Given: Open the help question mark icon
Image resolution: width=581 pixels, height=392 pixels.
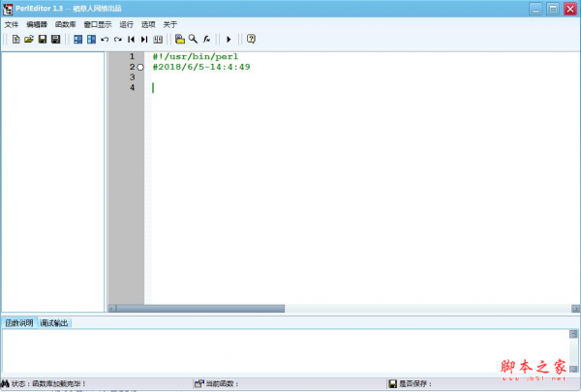Looking at the screenshot, I should [251, 39].
